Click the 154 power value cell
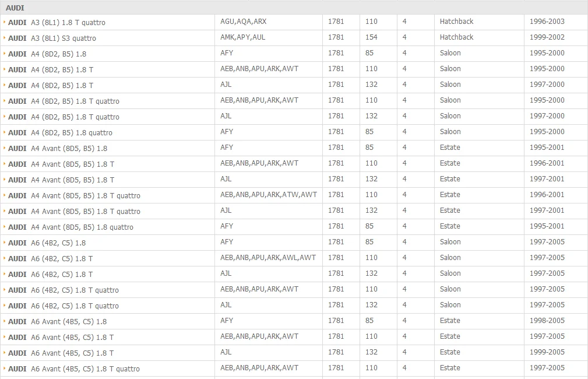 pos(371,37)
